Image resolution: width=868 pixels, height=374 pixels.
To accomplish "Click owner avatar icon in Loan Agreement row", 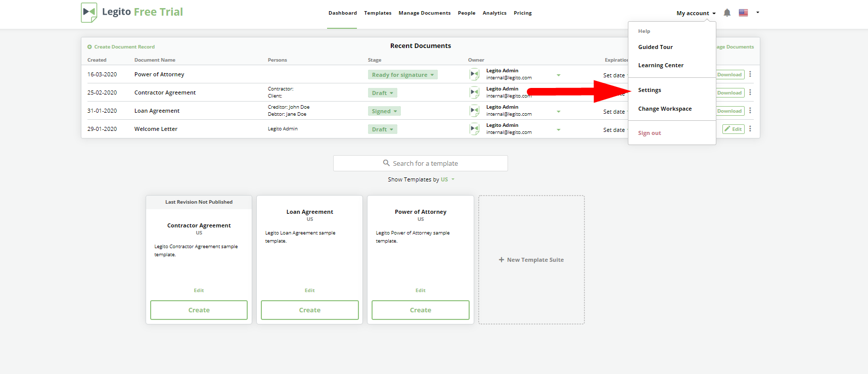I will (474, 111).
